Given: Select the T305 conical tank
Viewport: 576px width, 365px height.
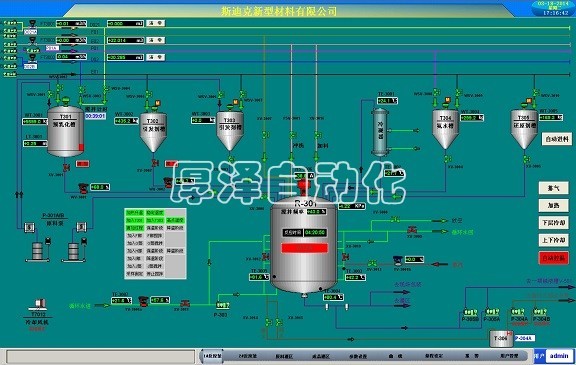Looking at the screenshot, I should click(524, 129).
